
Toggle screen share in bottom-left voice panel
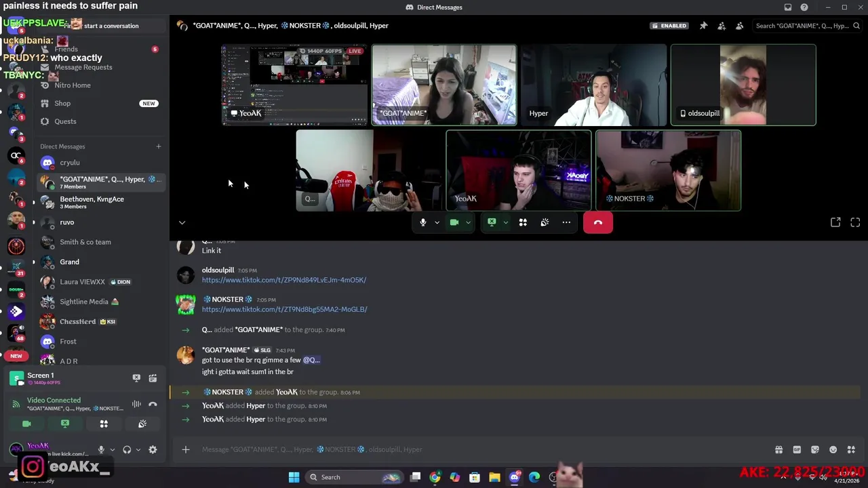pyautogui.click(x=65, y=424)
